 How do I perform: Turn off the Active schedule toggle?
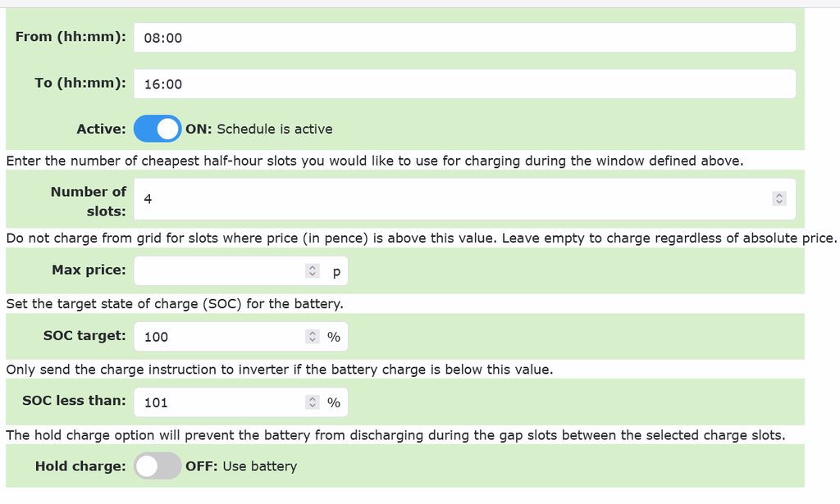point(157,129)
